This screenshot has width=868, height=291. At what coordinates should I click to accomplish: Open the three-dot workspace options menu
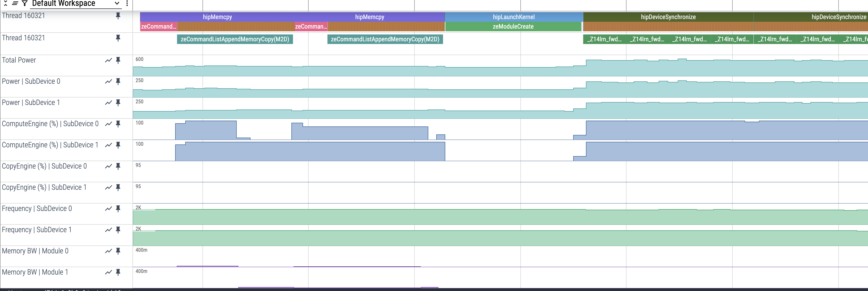click(127, 3)
